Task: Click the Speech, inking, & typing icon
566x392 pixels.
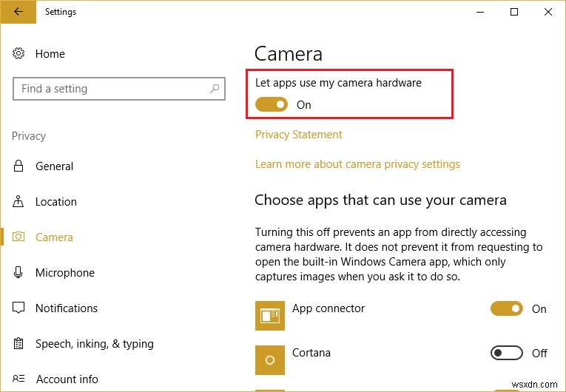Action: point(19,344)
